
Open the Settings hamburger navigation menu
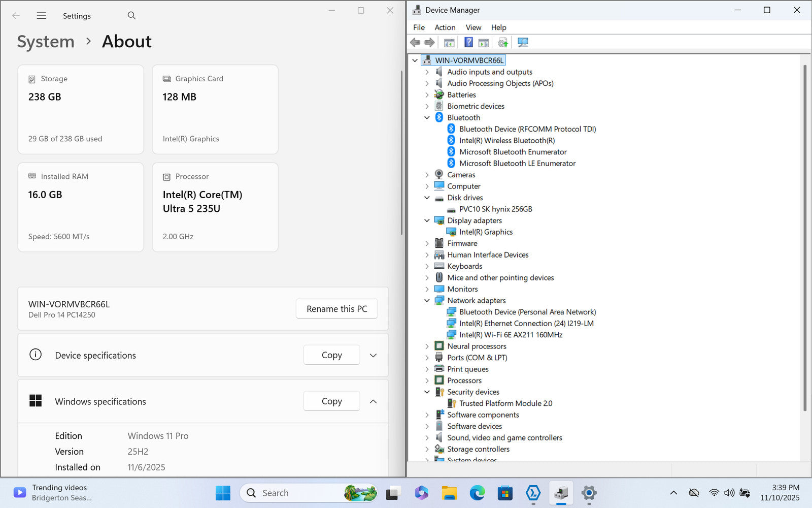tap(42, 16)
